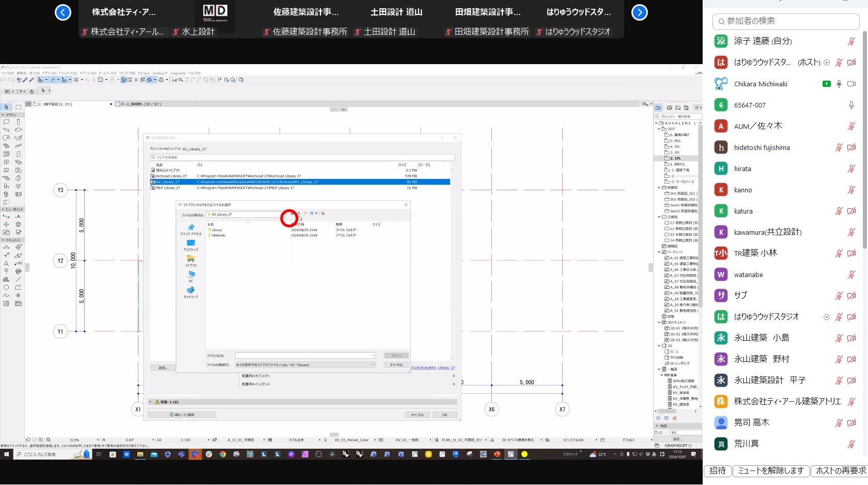Open the Quick Access location in the file dialog
The width and height of the screenshot is (868, 485).
tap(191, 230)
